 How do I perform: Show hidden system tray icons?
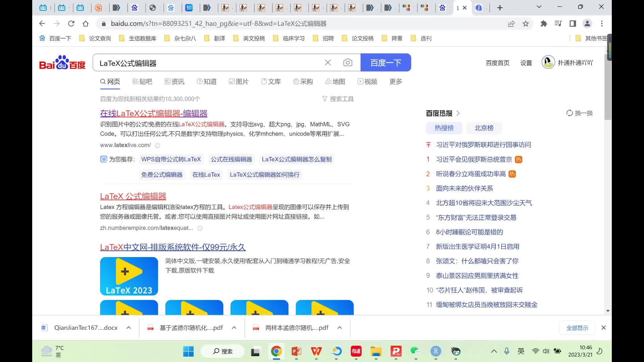tap(494, 351)
